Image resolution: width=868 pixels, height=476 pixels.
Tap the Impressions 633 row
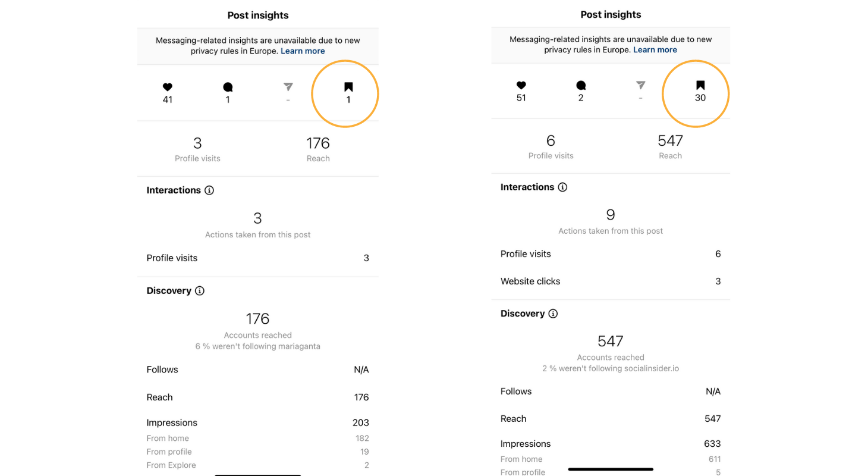[x=611, y=444]
